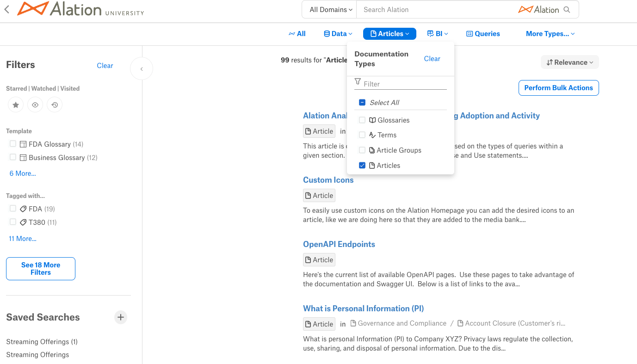The width and height of the screenshot is (637, 364).
Task: Open the Relevance sort dropdown
Action: [x=570, y=62]
